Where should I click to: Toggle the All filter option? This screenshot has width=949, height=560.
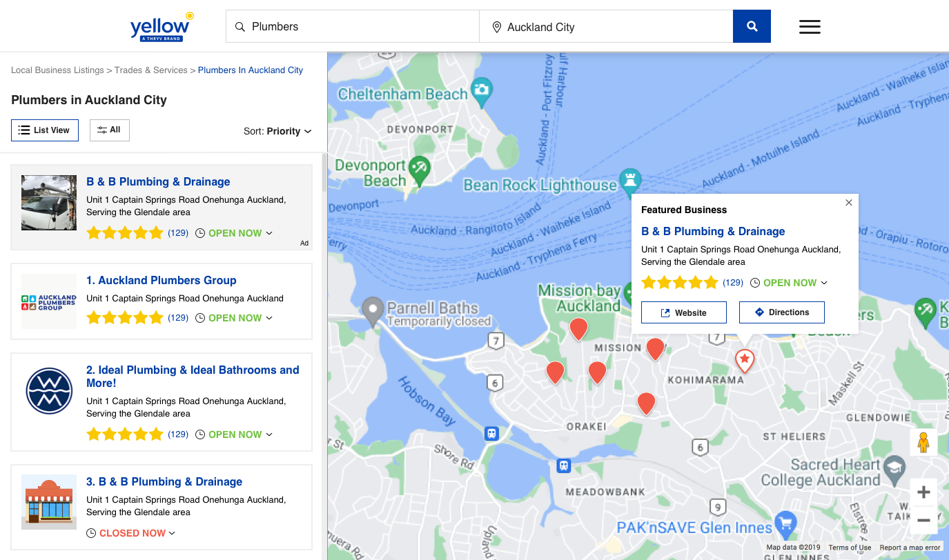[x=109, y=130]
